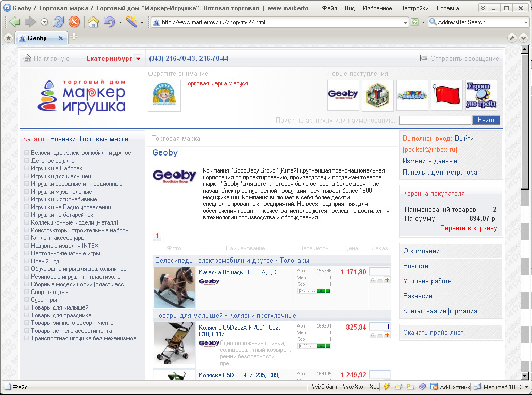Check the square next to Сувениры
The image size is (532, 395).
pos(26,299)
